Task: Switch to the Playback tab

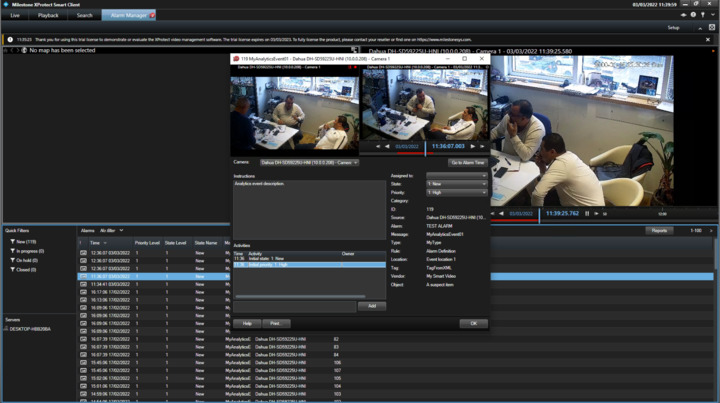Action: click(48, 16)
